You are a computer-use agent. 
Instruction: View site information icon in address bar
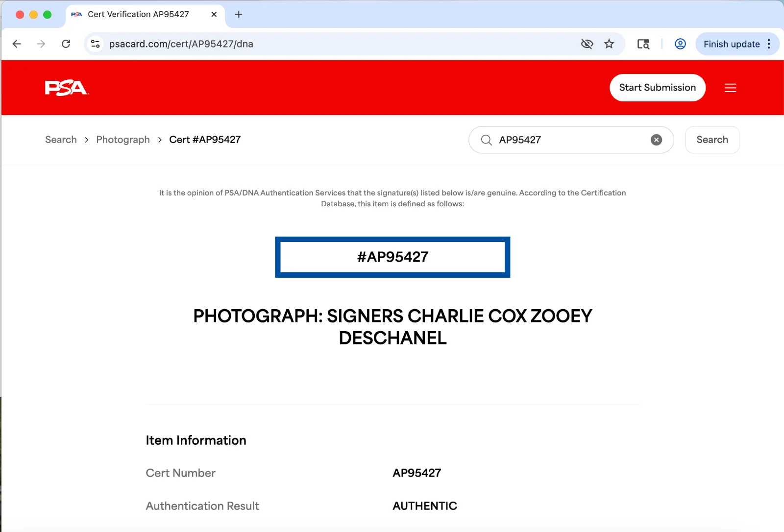click(96, 44)
